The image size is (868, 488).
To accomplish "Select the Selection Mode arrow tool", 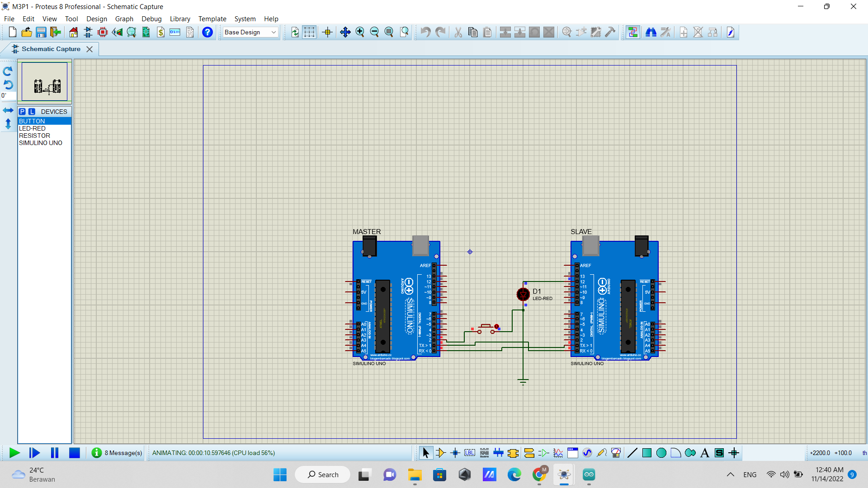I will click(x=425, y=453).
